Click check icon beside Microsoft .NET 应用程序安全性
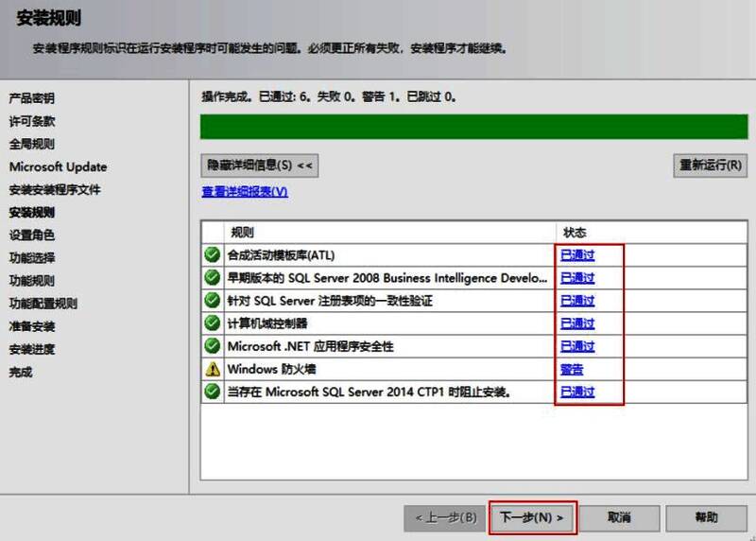756x541 pixels. coord(212,346)
